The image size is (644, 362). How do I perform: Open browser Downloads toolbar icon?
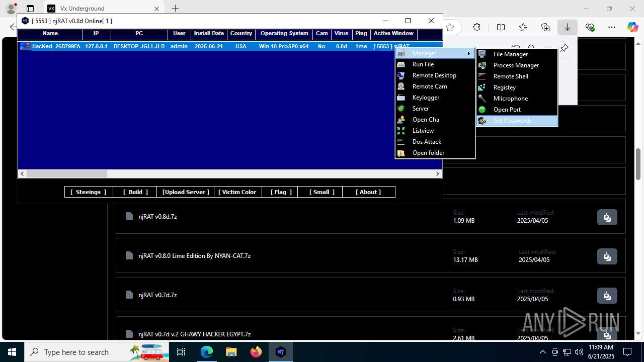pyautogui.click(x=568, y=27)
